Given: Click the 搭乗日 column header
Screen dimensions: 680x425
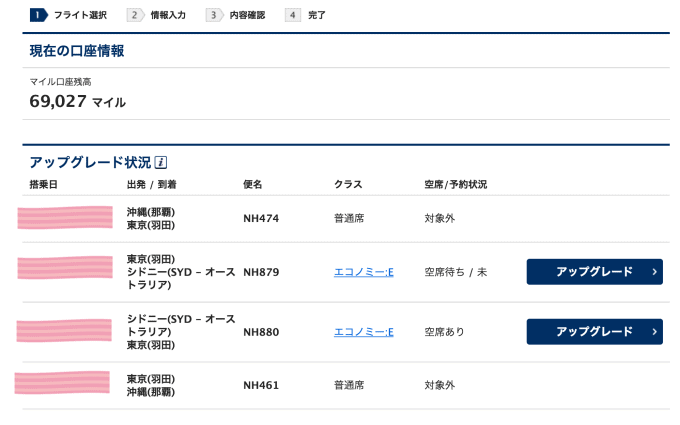Looking at the screenshot, I should click(x=43, y=184).
